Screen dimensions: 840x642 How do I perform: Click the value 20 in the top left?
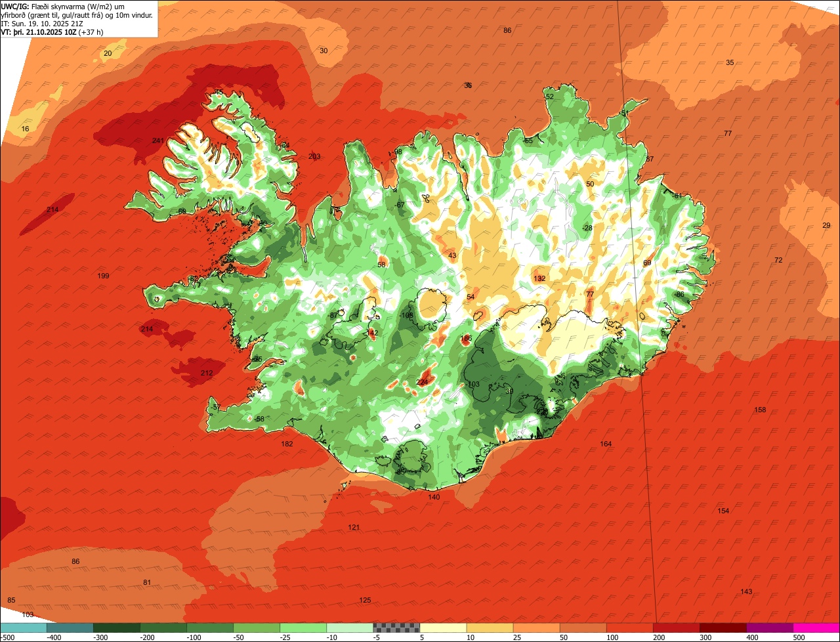pyautogui.click(x=108, y=53)
